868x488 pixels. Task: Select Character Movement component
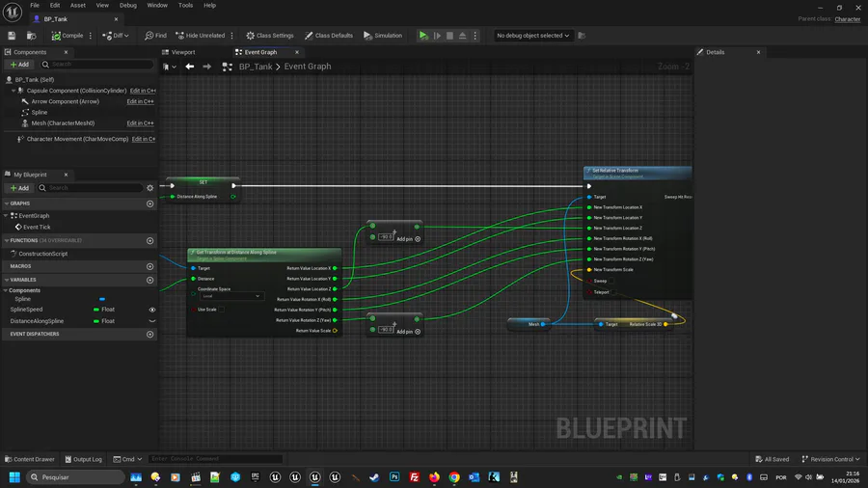coord(77,139)
